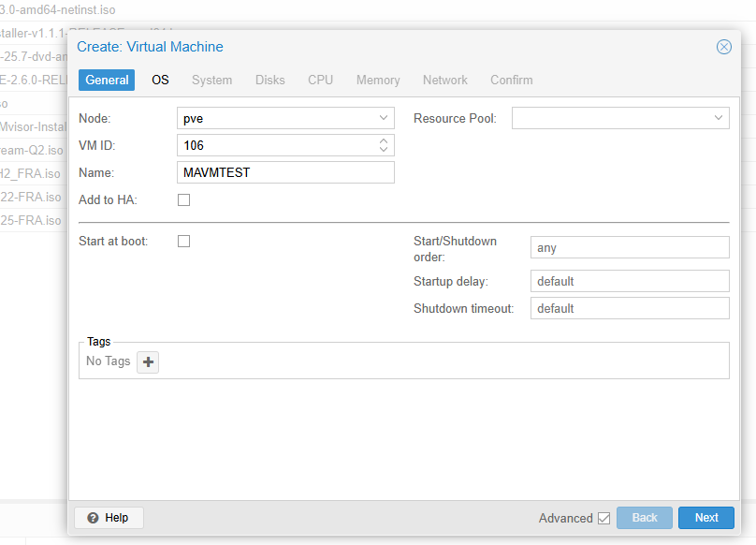The image size is (756, 545).
Task: Switch to the Confirm tab
Action: (511, 81)
